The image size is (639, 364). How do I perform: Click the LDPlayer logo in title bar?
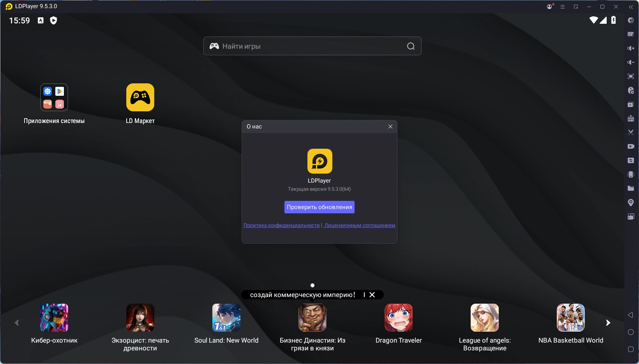coord(9,7)
